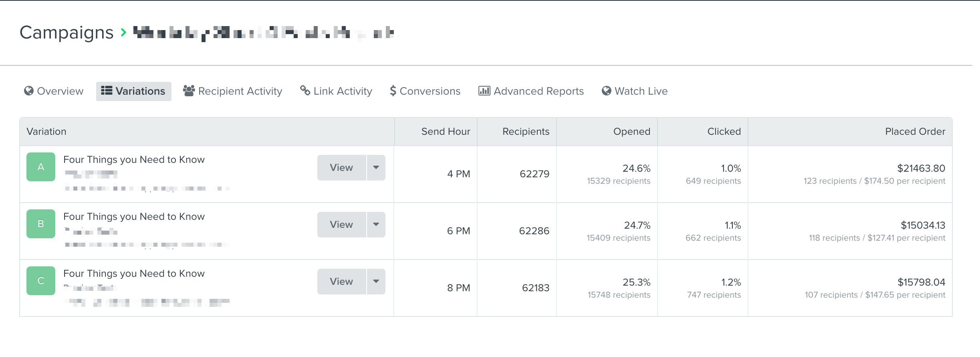
Task: Click the list icon beside Variations
Action: [107, 91]
